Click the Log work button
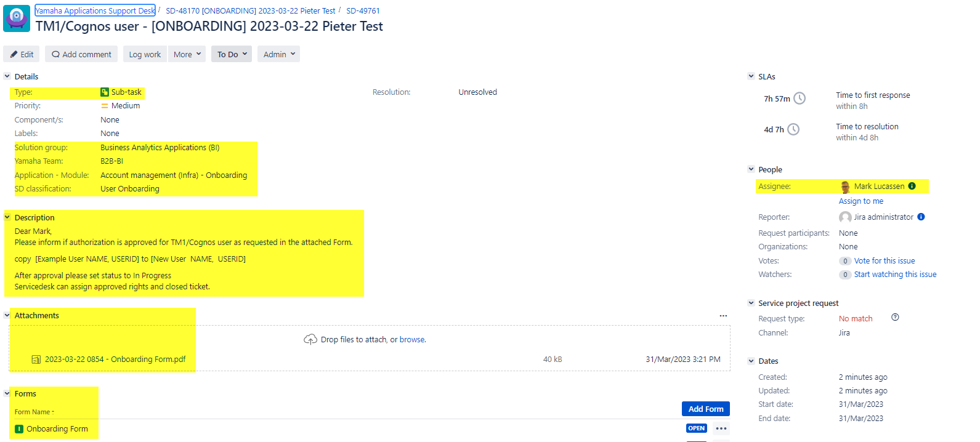The width and height of the screenshot is (980, 442). pos(145,54)
